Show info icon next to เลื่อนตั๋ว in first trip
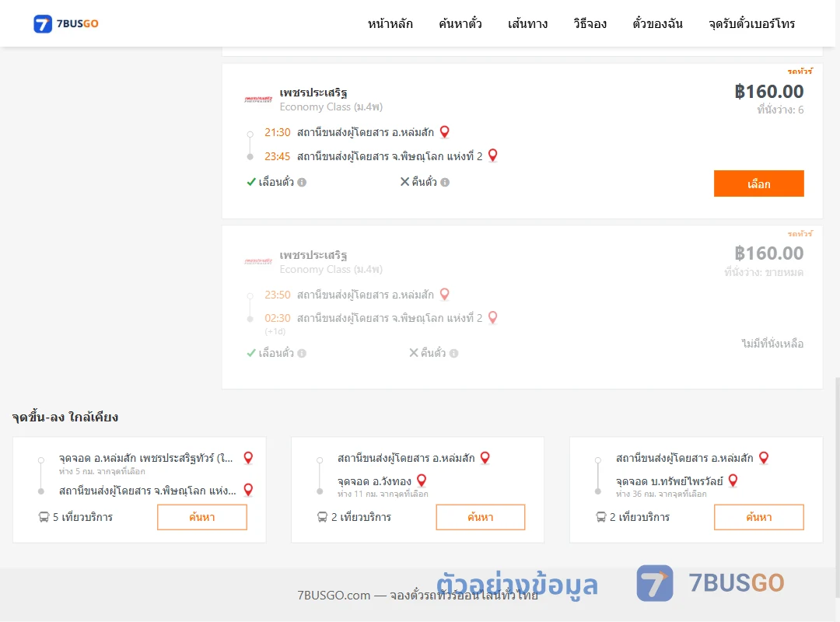 (302, 182)
